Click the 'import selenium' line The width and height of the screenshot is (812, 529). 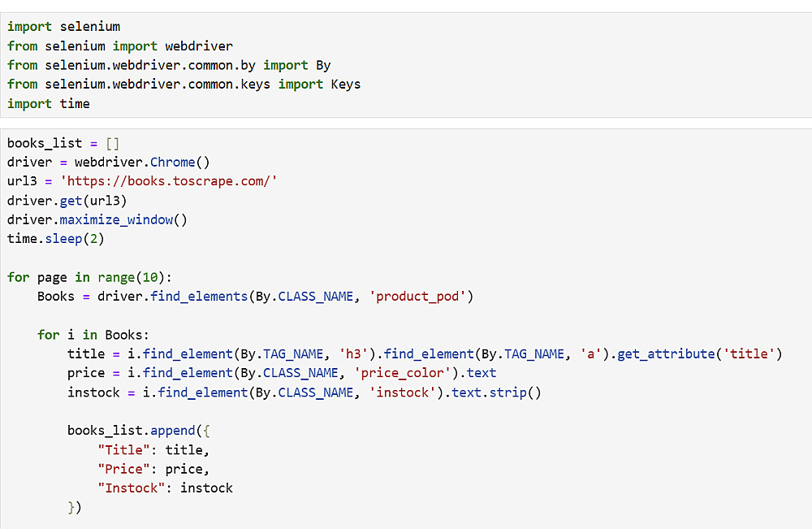[63, 27]
